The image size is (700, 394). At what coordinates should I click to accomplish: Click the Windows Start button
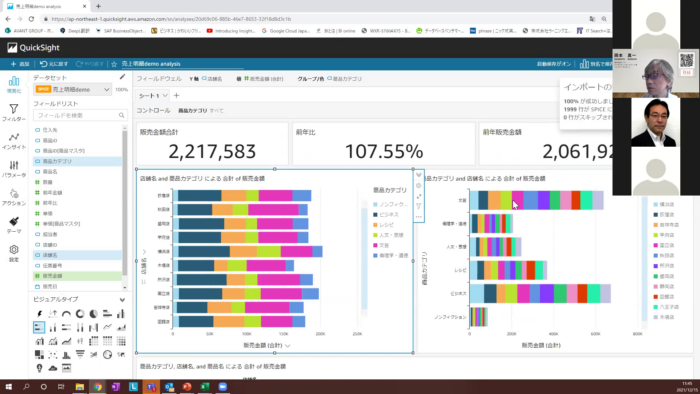click(x=8, y=387)
